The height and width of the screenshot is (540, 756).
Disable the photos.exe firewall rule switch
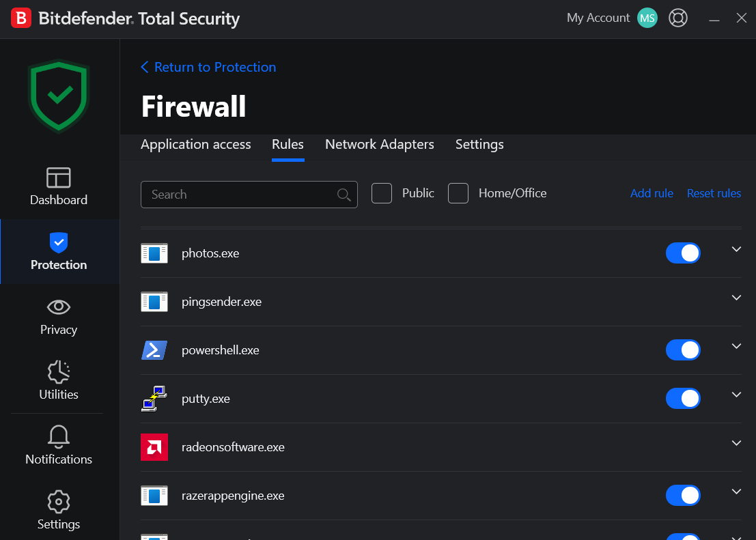click(x=683, y=253)
